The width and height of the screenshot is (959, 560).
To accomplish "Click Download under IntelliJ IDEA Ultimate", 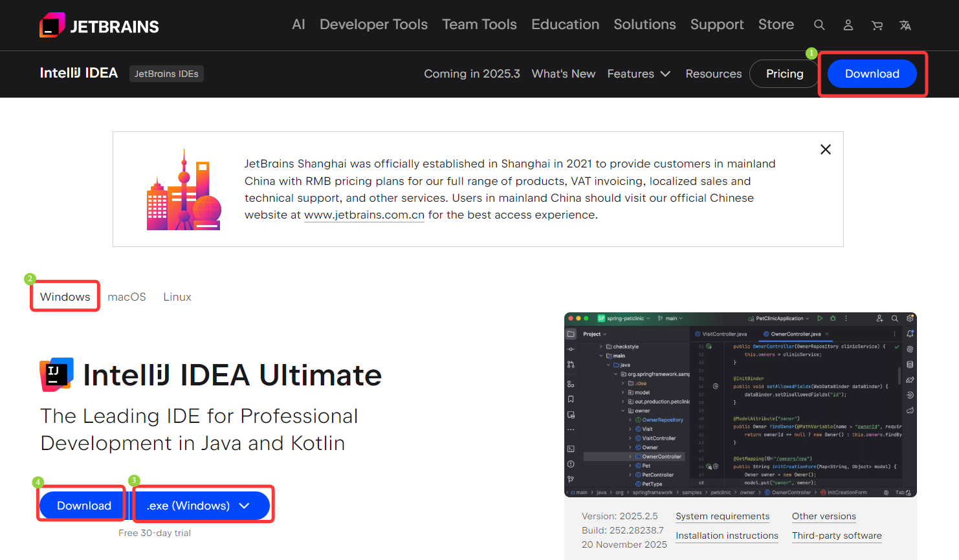I will [x=84, y=506].
